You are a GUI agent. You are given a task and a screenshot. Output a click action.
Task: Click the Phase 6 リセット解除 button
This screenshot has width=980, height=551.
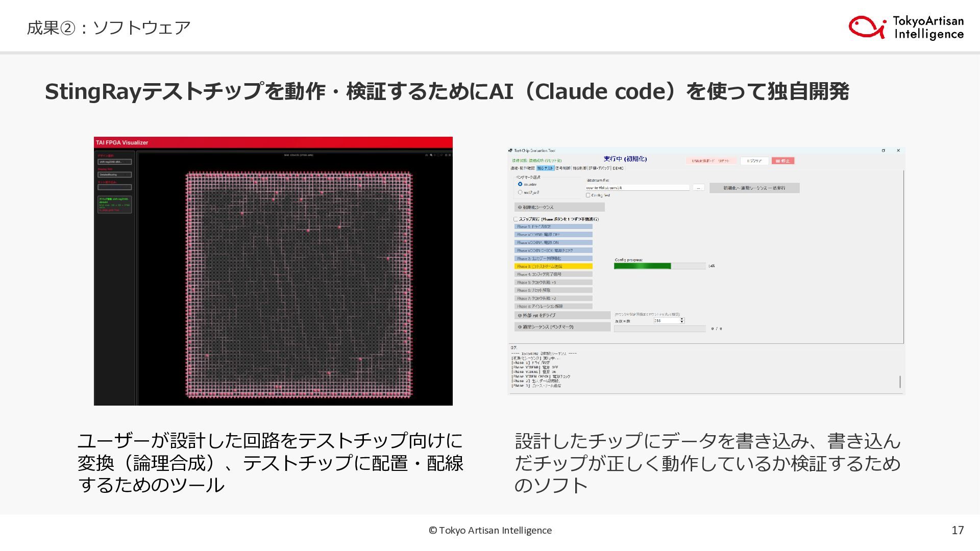553,290
